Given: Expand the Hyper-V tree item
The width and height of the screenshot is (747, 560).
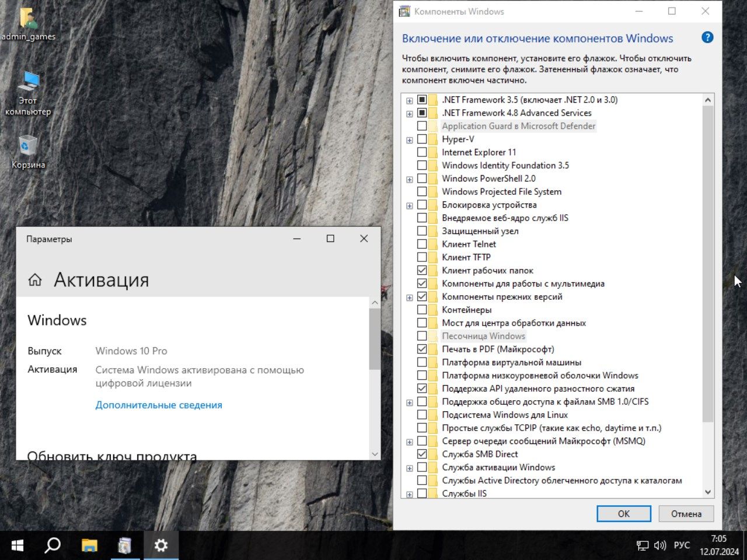Looking at the screenshot, I should [409, 139].
